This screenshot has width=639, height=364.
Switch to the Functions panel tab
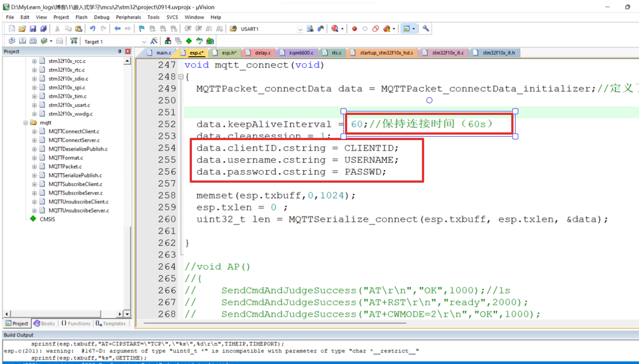(x=76, y=323)
